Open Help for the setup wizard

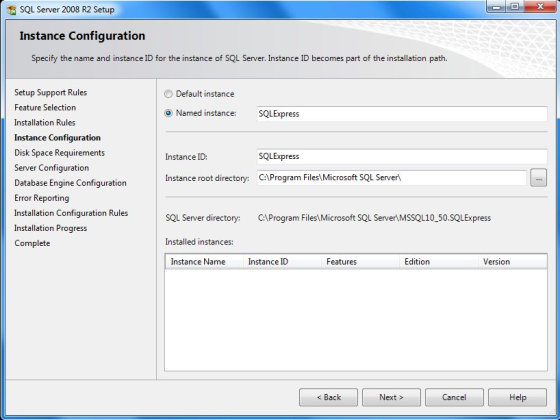pyautogui.click(x=517, y=397)
